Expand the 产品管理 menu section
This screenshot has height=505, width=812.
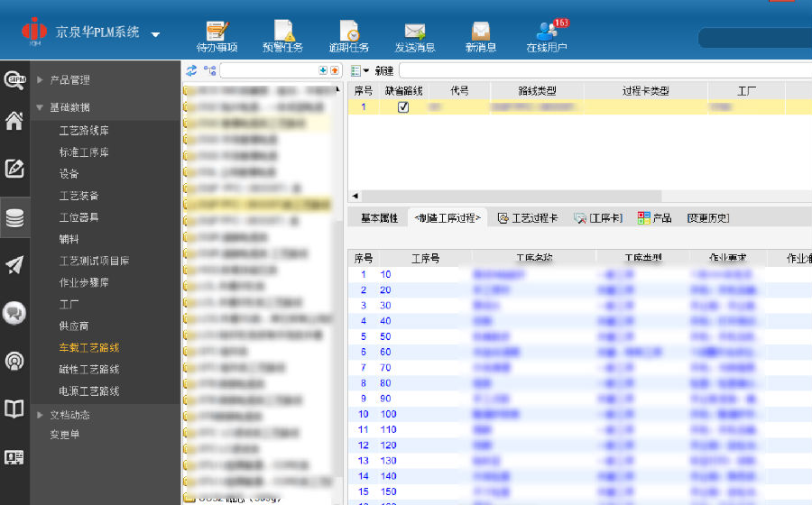click(69, 80)
